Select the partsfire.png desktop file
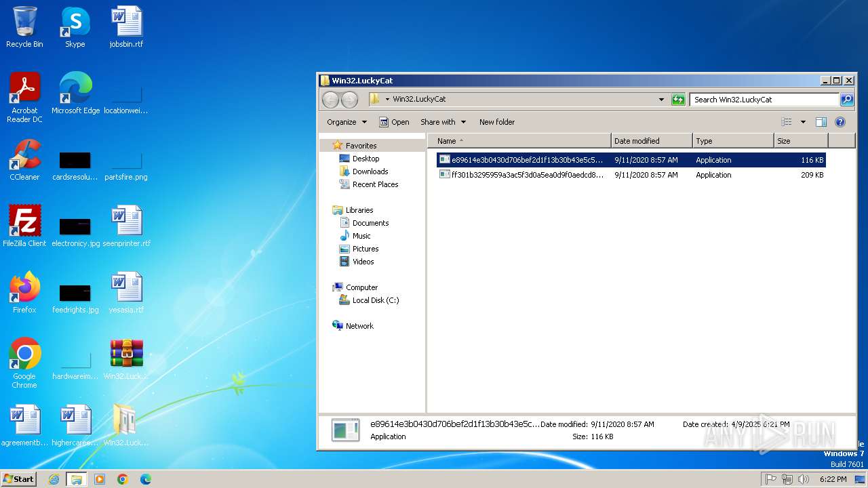Image resolution: width=868 pixels, height=488 pixels. tap(126, 165)
